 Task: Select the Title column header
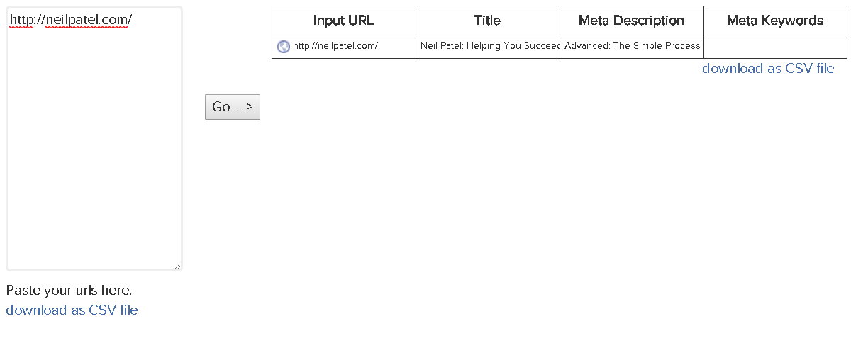coord(488,21)
